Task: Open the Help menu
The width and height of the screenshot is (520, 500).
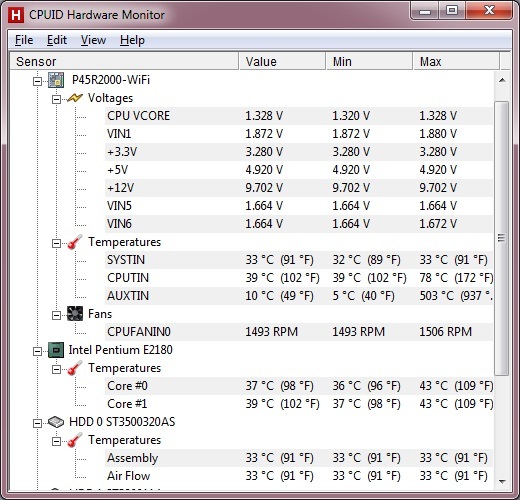Action: [x=132, y=40]
